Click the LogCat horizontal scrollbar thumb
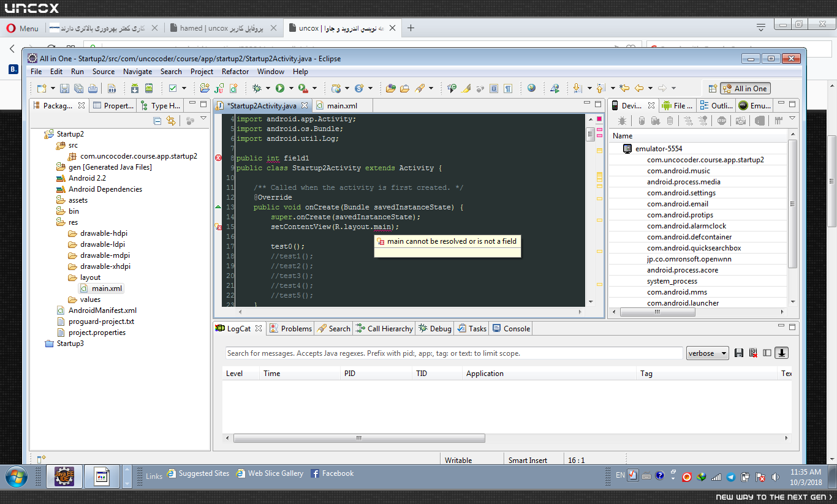The height and width of the screenshot is (504, 837). (359, 438)
